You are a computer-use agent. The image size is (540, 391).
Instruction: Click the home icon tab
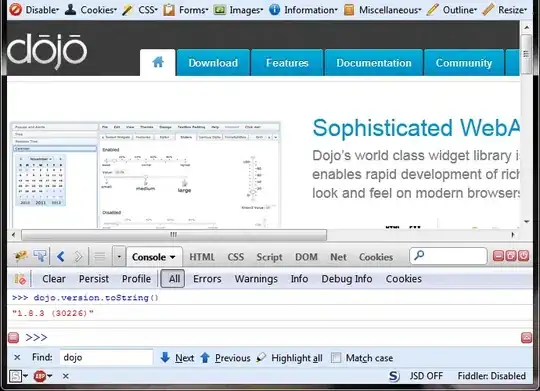[158, 62]
